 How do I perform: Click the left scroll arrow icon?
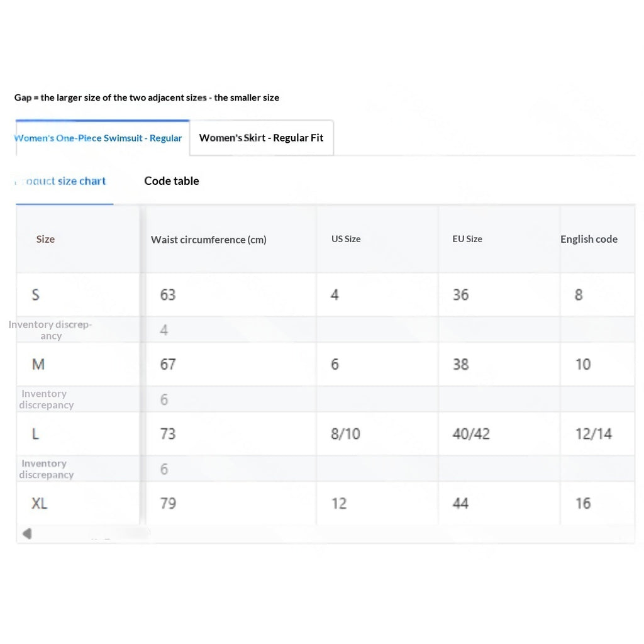27,533
